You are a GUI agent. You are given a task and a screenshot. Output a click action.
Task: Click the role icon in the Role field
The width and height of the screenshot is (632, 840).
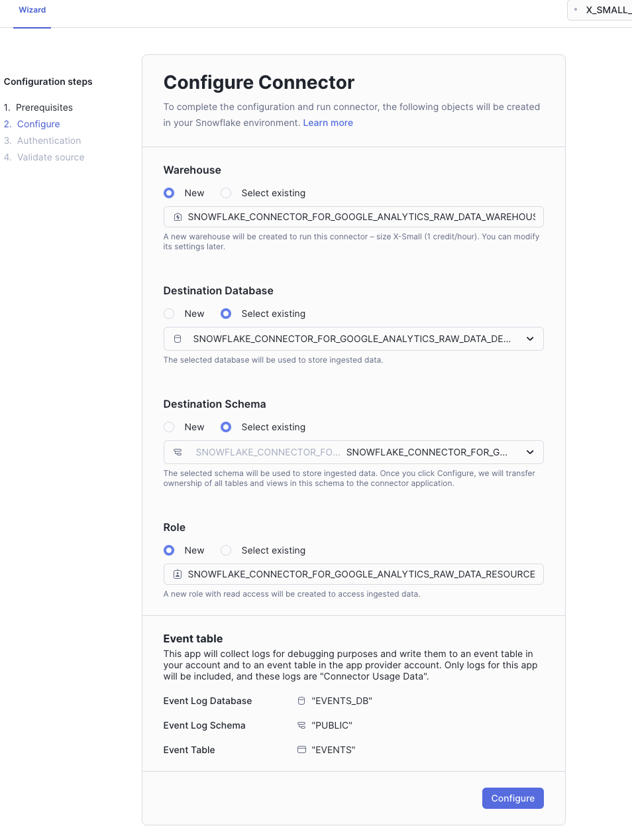tap(178, 574)
